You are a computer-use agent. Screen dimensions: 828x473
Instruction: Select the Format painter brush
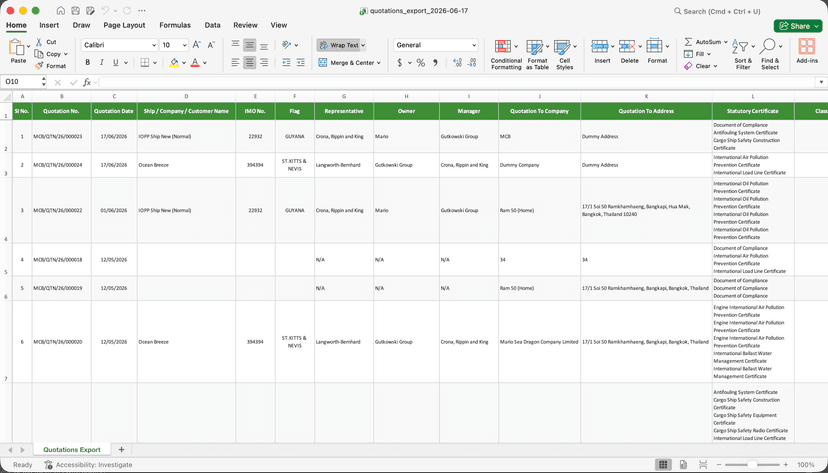pyautogui.click(x=39, y=66)
